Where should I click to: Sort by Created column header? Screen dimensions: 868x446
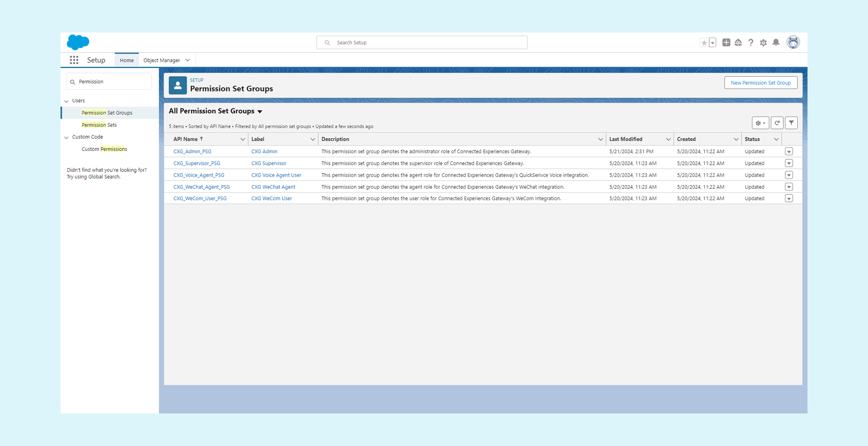pyautogui.click(x=686, y=139)
